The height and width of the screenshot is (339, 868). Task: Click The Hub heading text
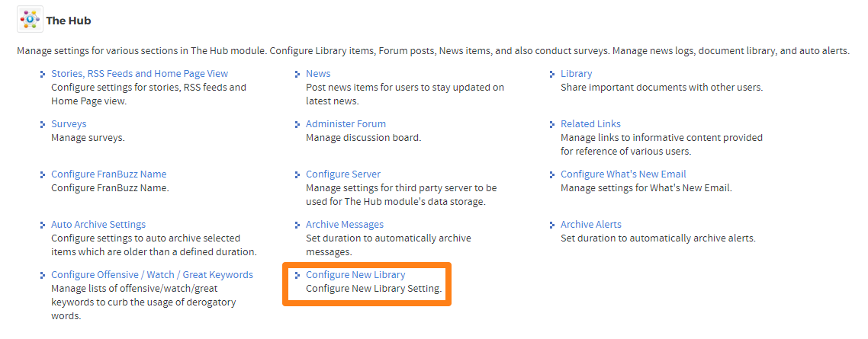pos(69,21)
